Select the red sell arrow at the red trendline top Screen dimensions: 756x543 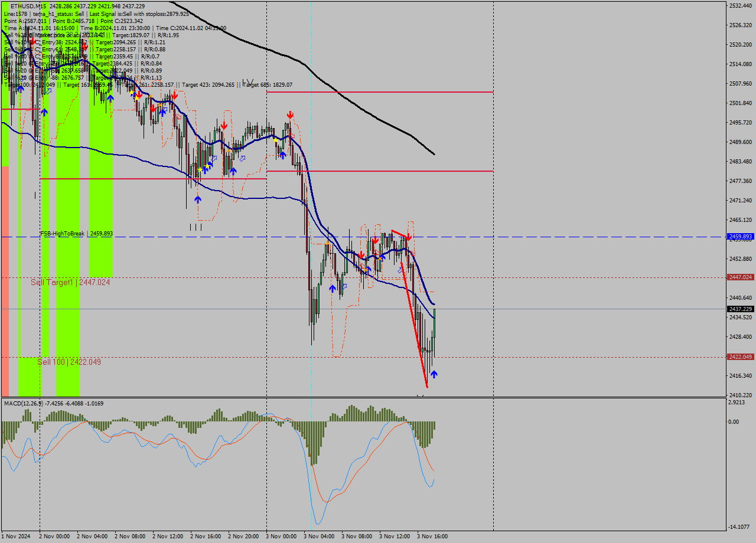point(408,236)
